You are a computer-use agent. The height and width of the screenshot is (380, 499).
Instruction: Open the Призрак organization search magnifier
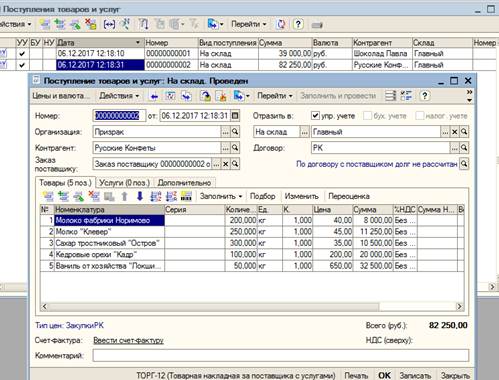tap(235, 132)
